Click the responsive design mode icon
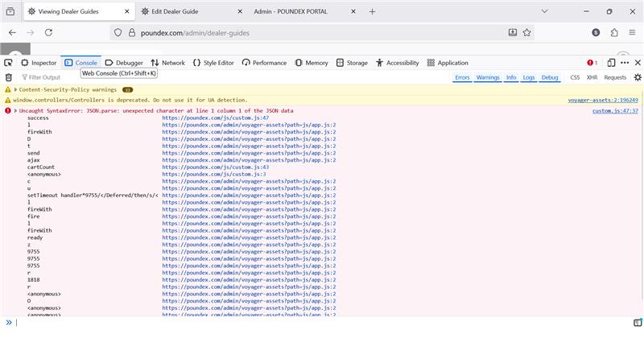Image resolution: width=644 pixels, height=338 pixels. coord(612,63)
